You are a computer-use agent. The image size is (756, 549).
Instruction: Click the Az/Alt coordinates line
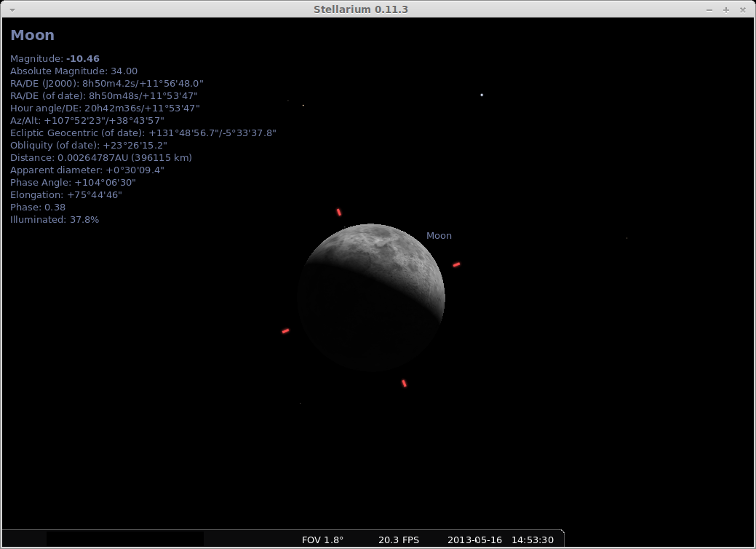(x=87, y=121)
